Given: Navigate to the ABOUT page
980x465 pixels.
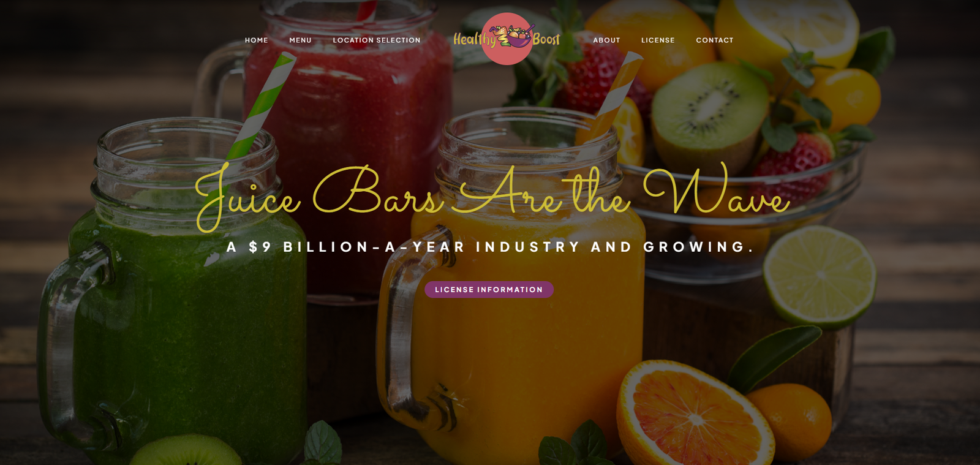Looking at the screenshot, I should [606, 40].
